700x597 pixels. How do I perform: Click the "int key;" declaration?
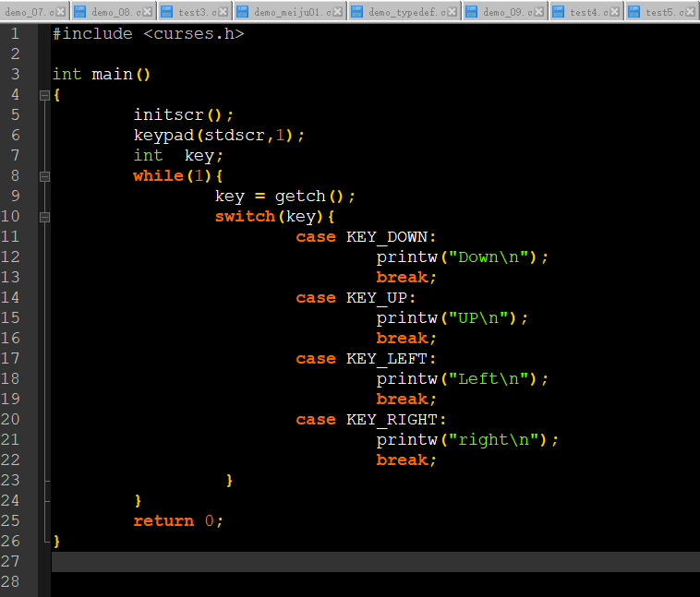click(178, 156)
